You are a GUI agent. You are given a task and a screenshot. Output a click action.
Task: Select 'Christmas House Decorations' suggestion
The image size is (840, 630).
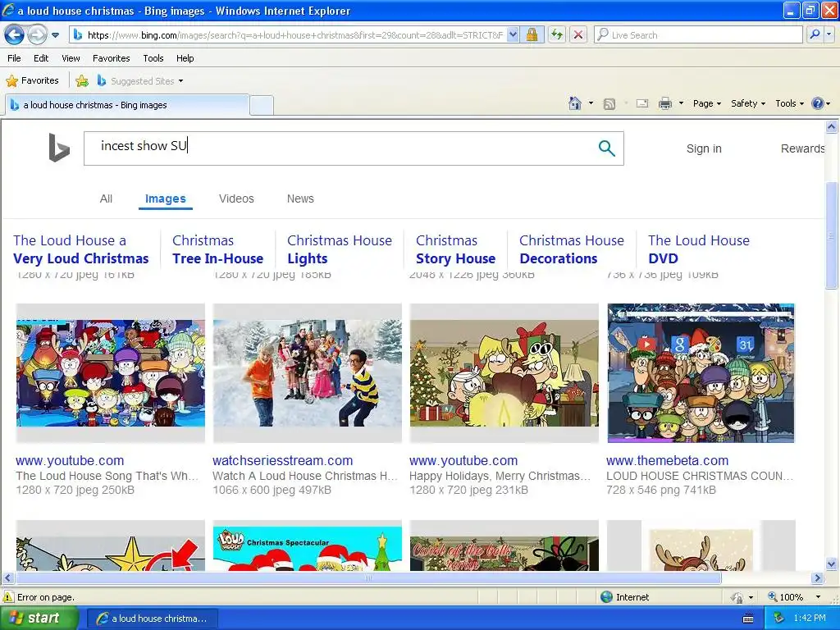coord(571,249)
